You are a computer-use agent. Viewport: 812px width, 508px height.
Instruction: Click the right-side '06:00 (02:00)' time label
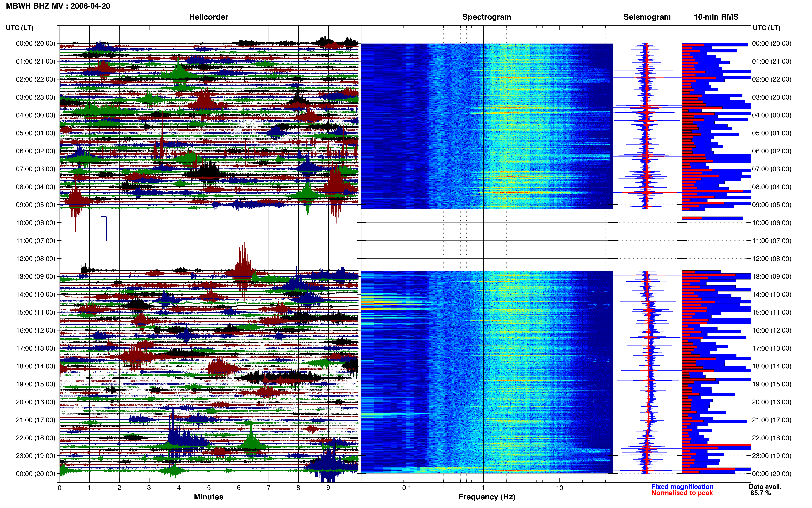click(772, 151)
